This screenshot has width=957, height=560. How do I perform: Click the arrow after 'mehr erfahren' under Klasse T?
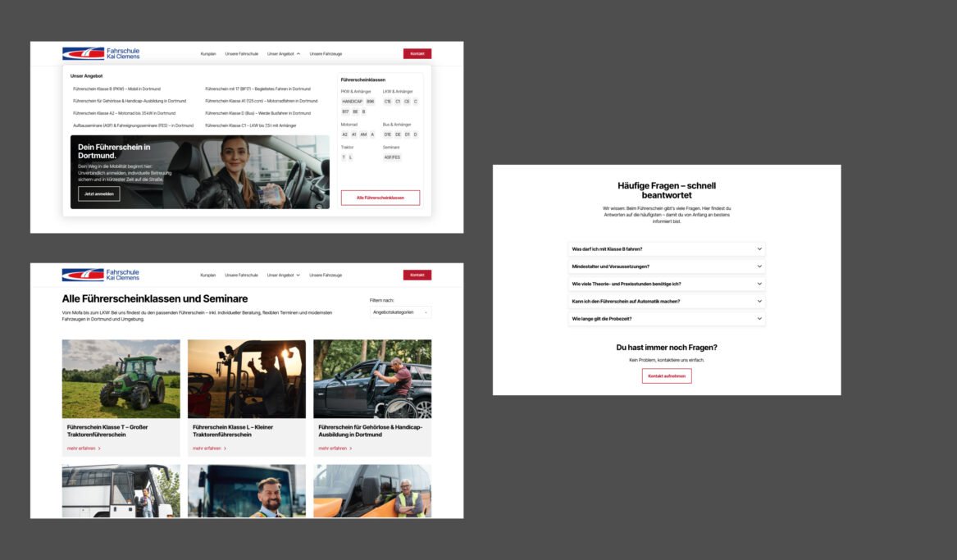tap(99, 448)
